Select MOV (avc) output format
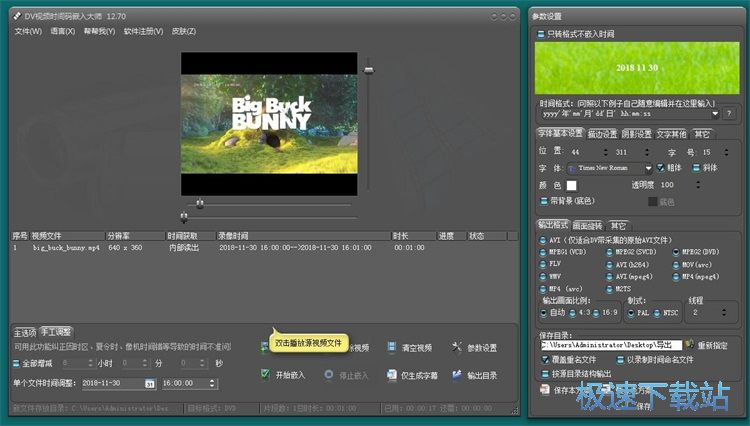Image resolution: width=750 pixels, height=426 pixels. pyautogui.click(x=676, y=264)
